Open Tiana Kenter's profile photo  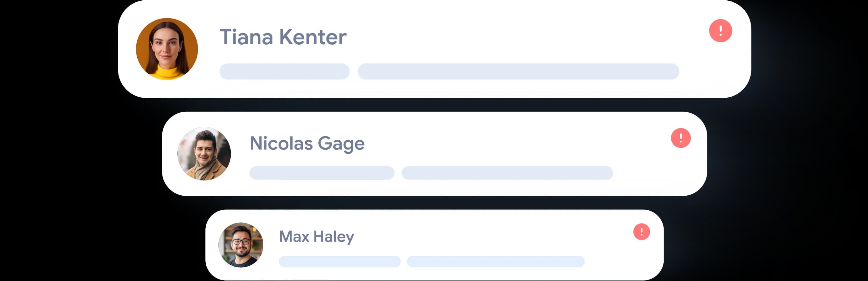[167, 49]
